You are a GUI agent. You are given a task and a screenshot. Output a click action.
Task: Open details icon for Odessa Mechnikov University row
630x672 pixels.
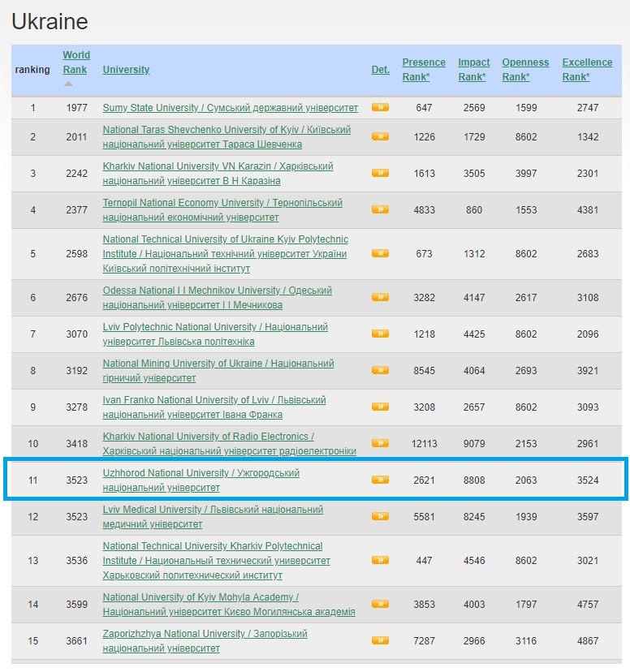tap(380, 297)
